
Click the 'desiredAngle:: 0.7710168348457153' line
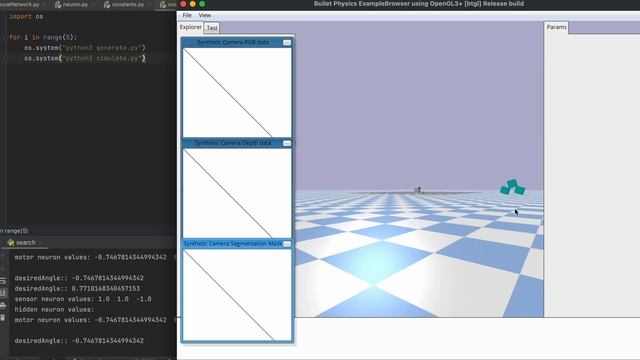click(x=77, y=289)
